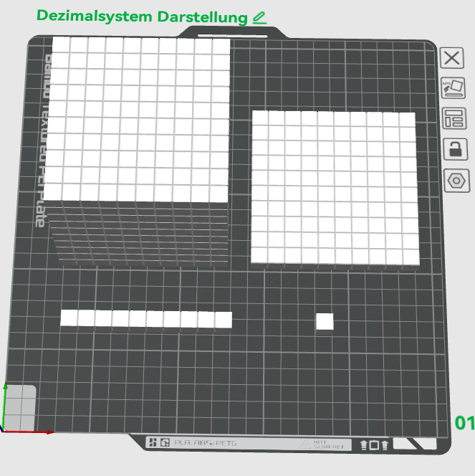Screen dimensions: 475x476
Task: Remove all objects with the plate X icon
Action: (x=451, y=57)
